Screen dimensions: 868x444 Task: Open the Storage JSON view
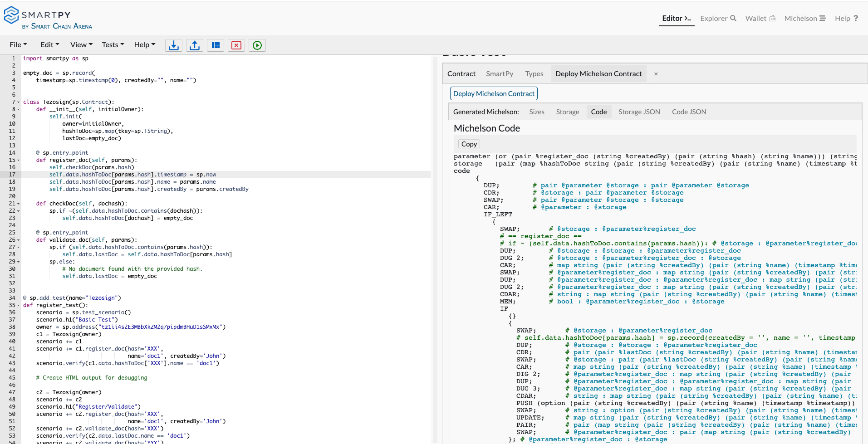[x=639, y=112]
